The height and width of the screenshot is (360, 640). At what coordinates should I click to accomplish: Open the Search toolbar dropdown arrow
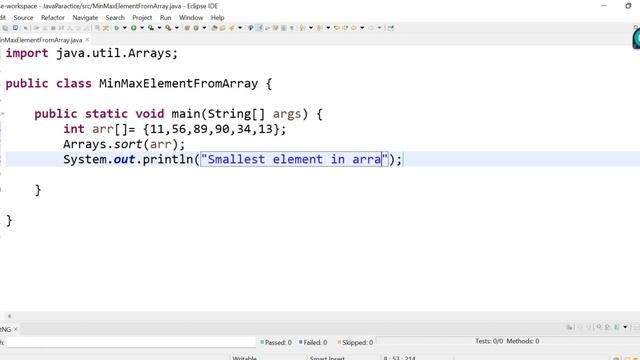[x=240, y=28]
